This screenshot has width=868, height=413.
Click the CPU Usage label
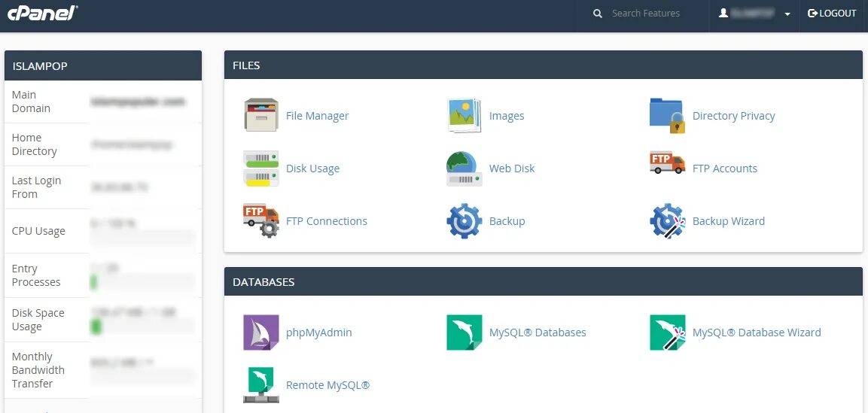[x=38, y=231]
